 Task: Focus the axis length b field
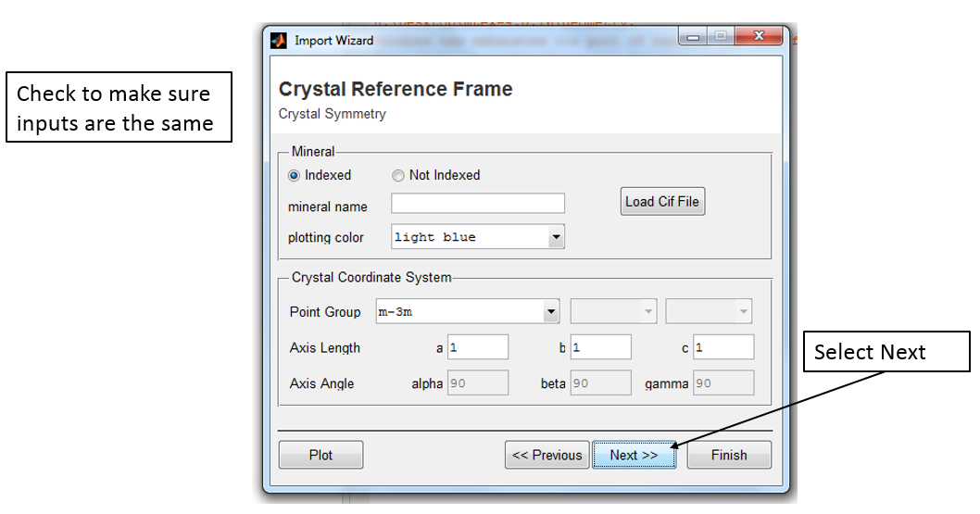[600, 348]
